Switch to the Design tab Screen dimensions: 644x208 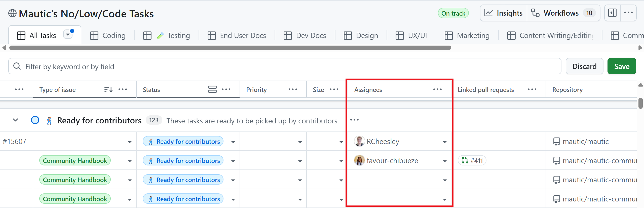click(361, 36)
